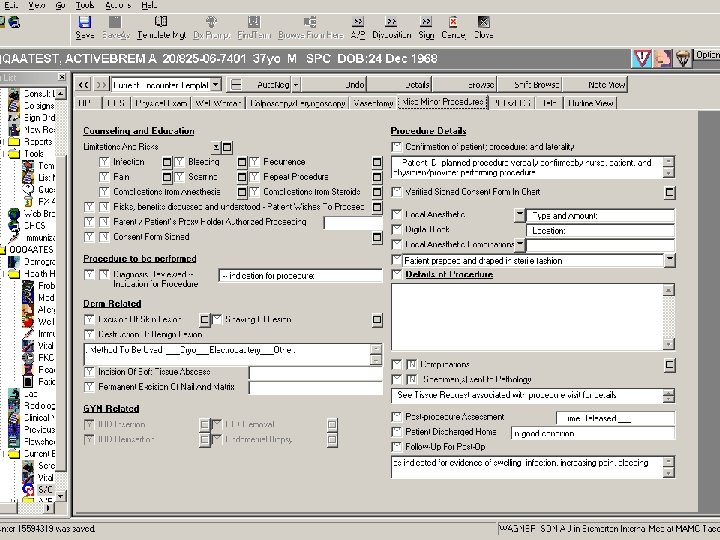Open Co-signs item in the folder list

[34, 106]
